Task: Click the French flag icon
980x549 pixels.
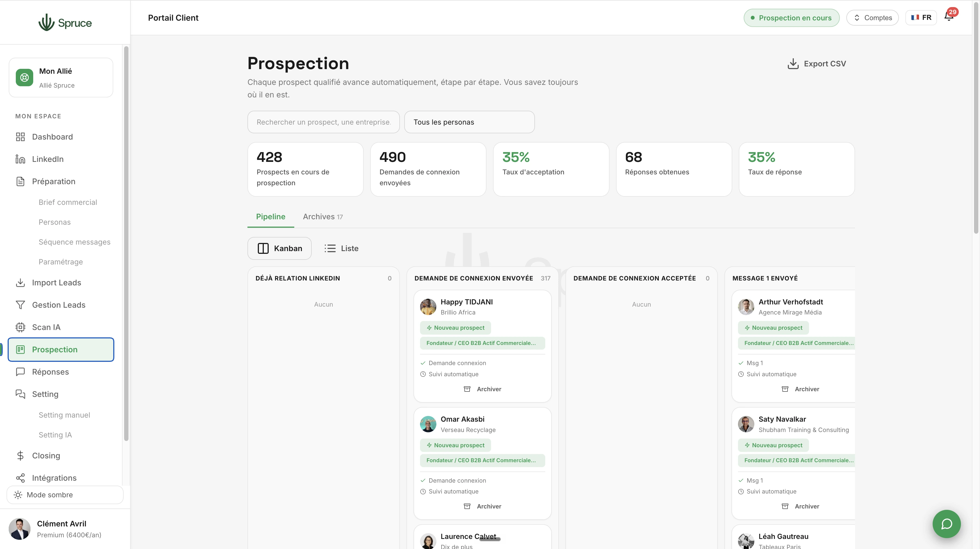Action: click(915, 17)
